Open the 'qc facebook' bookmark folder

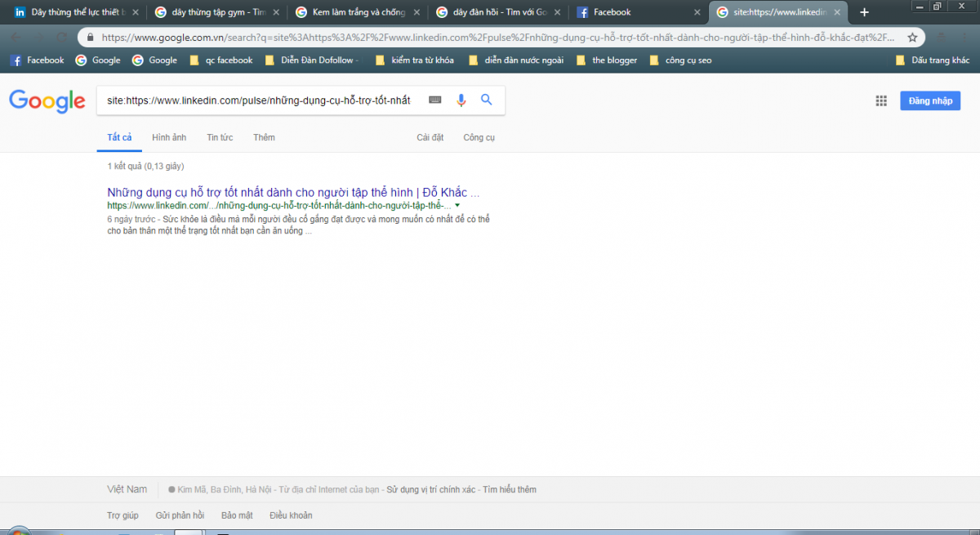(x=220, y=60)
